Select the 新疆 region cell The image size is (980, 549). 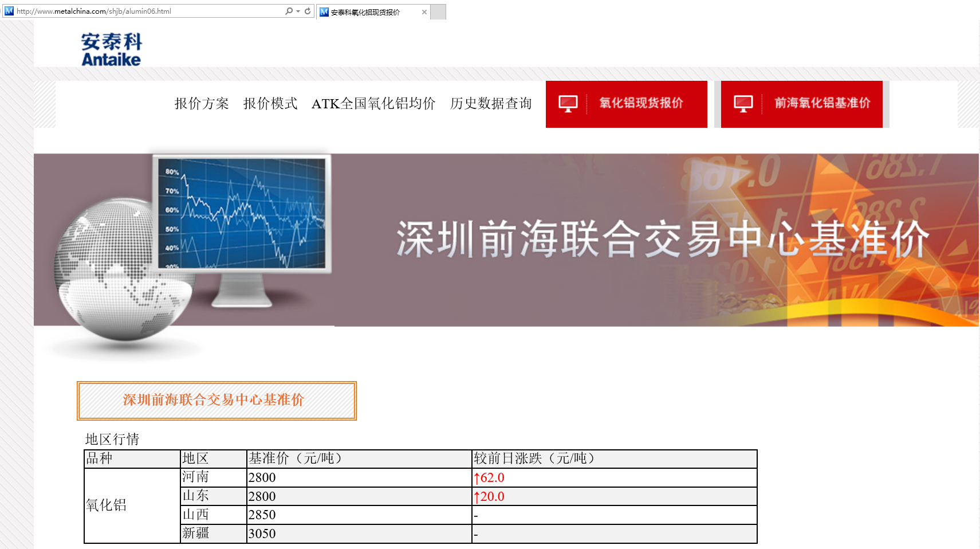(x=213, y=534)
